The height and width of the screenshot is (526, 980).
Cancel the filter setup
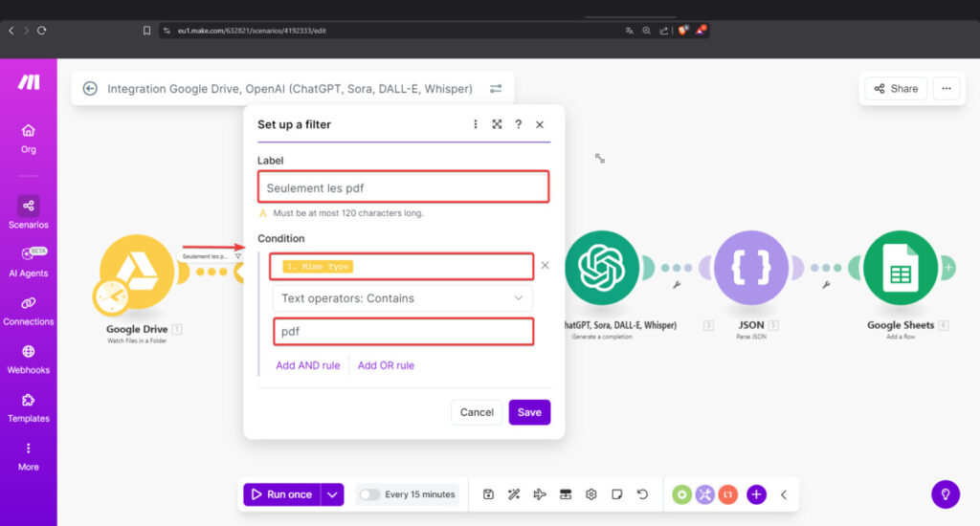tap(477, 412)
